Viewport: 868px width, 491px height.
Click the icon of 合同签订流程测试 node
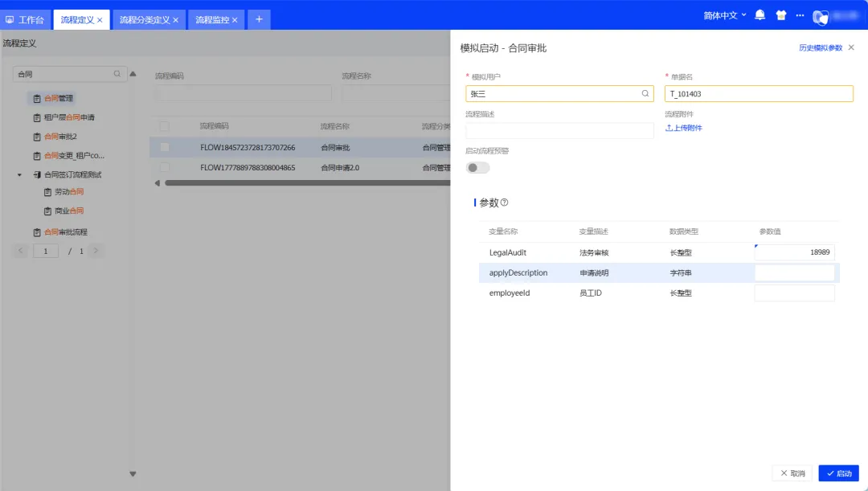click(x=36, y=175)
